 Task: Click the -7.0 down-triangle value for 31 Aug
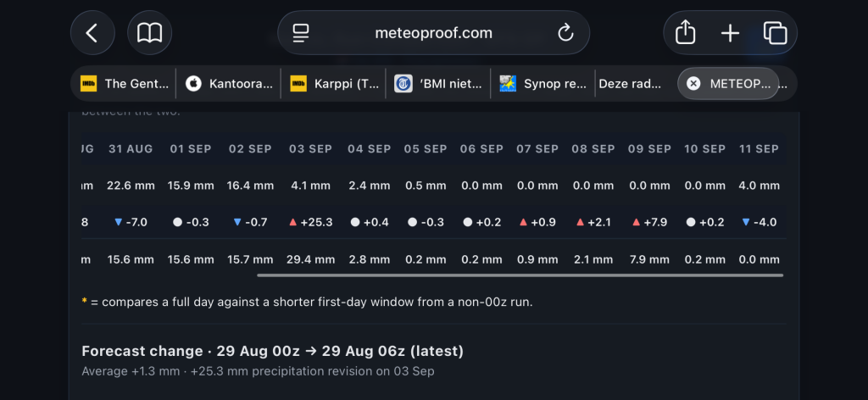(x=131, y=222)
